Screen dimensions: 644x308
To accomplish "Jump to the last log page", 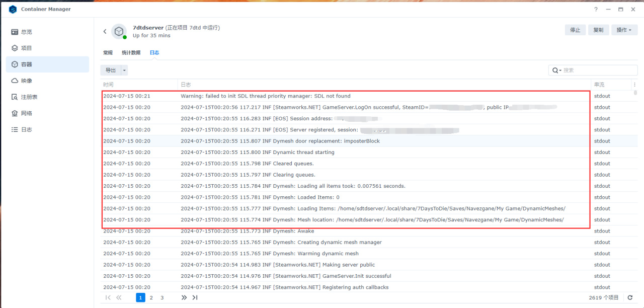I will [195, 297].
